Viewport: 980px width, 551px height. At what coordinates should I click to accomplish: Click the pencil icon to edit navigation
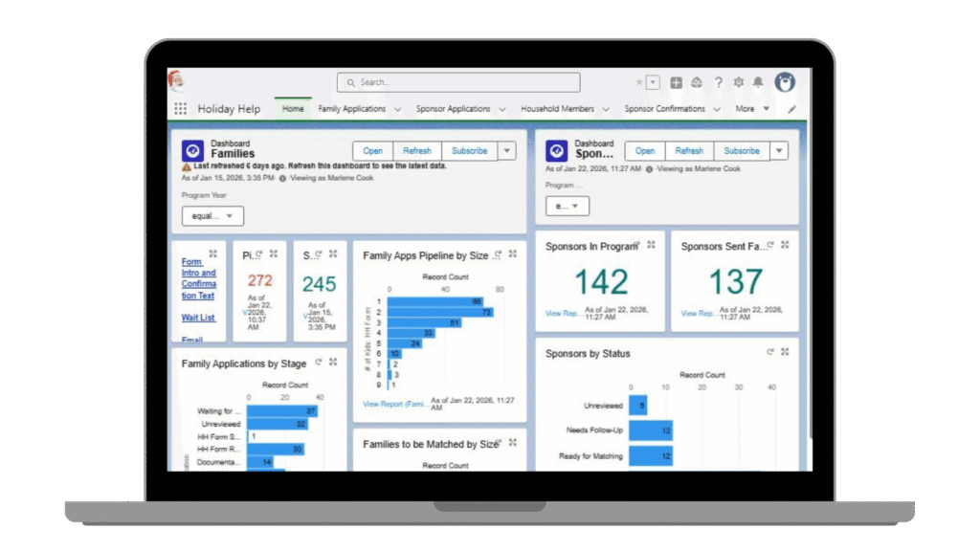[x=790, y=109]
